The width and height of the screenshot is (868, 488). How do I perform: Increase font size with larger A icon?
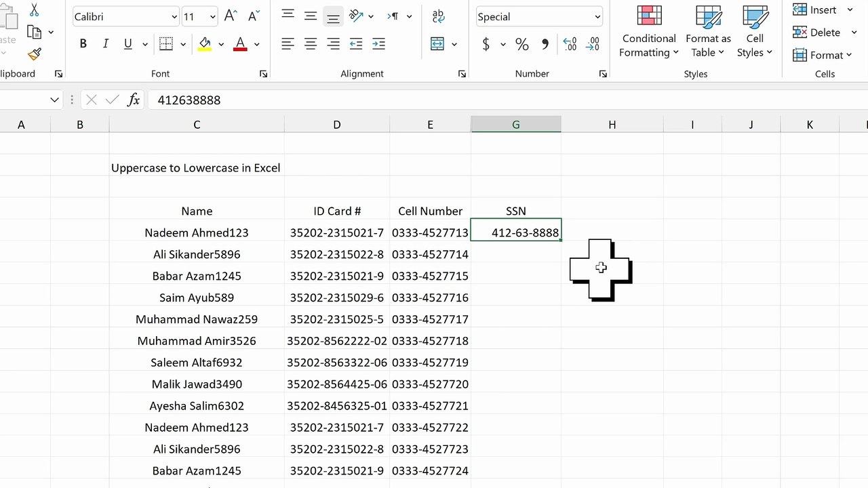click(231, 16)
